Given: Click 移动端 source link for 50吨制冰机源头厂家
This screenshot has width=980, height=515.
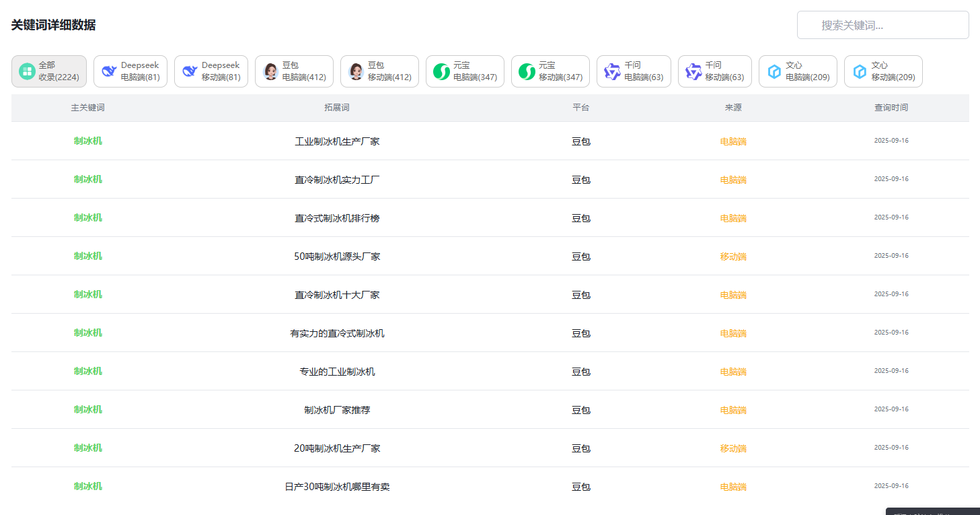Looking at the screenshot, I should 733,256.
